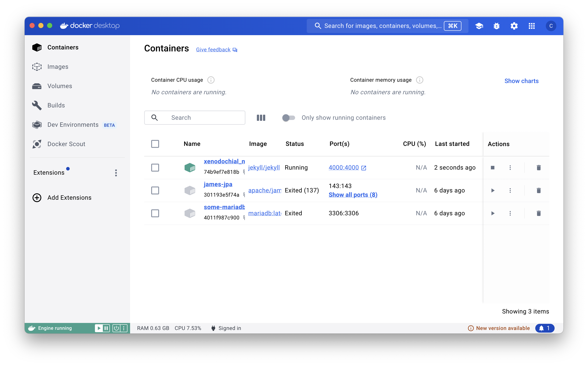Click the Engine running whale icon

tap(32, 328)
